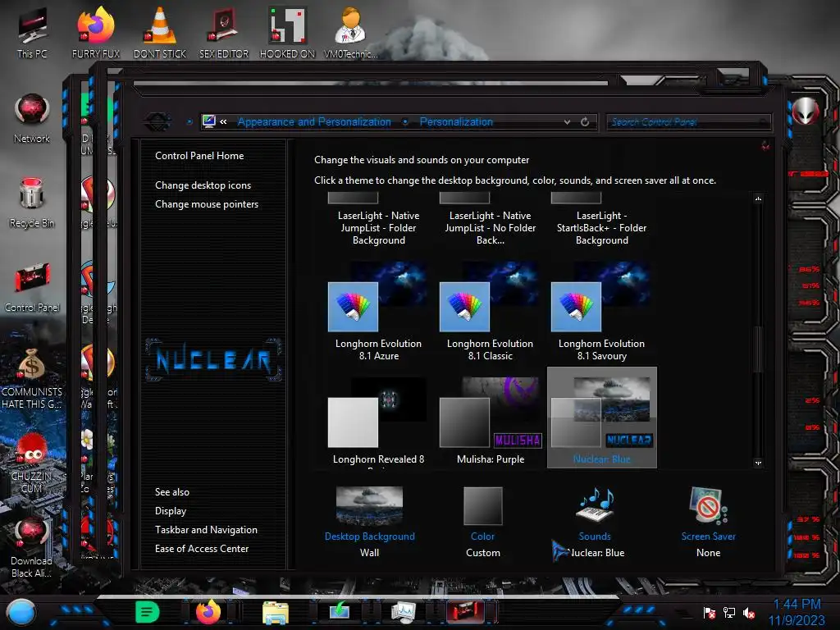
Task: Open the Control Panel desktop icon
Action: (x=32, y=287)
